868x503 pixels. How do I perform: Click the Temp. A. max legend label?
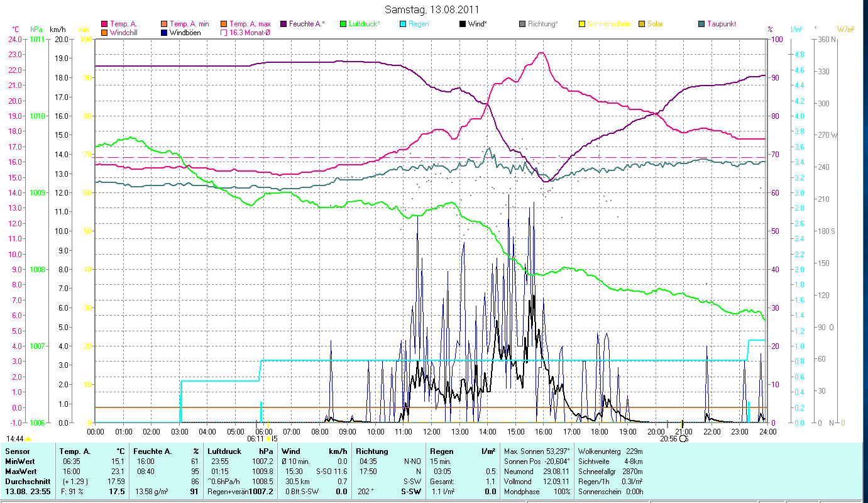[250, 24]
